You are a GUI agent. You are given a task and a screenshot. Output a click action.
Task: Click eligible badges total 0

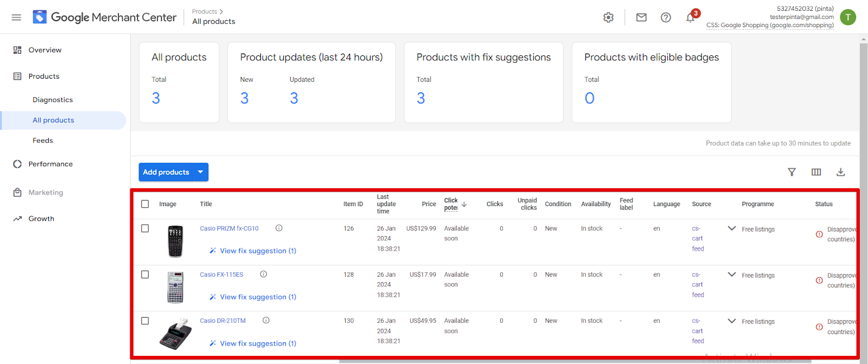590,98
